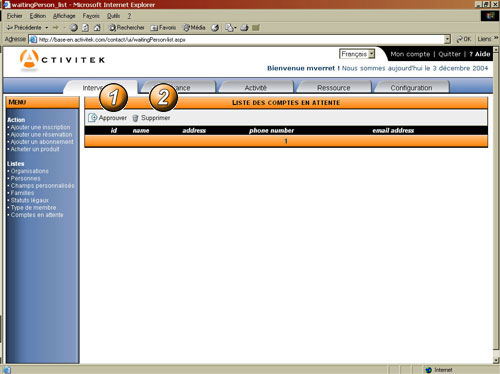Click the Liens links bar label
The width and height of the screenshot is (500, 374).
[x=484, y=39]
